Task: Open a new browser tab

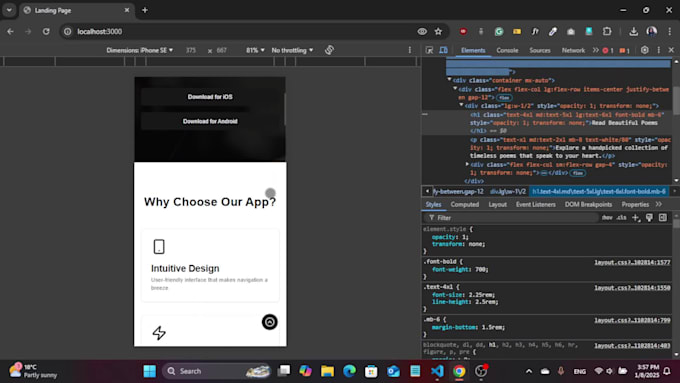Action: pos(145,10)
